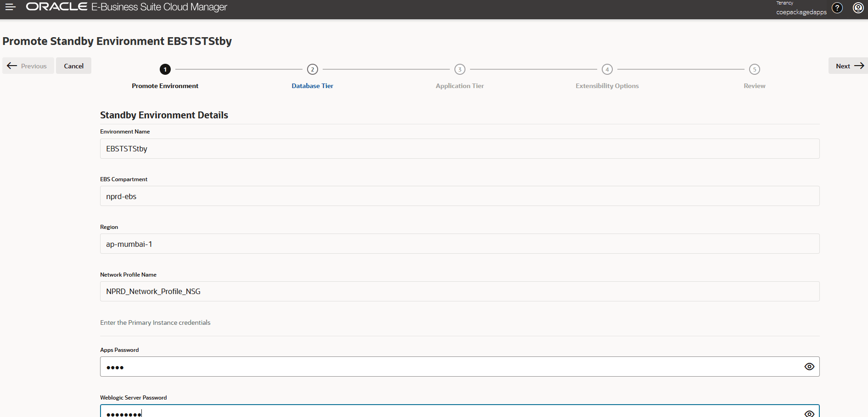Click the Promote Environment step label
Screen dimensions: 868x417
point(165,86)
